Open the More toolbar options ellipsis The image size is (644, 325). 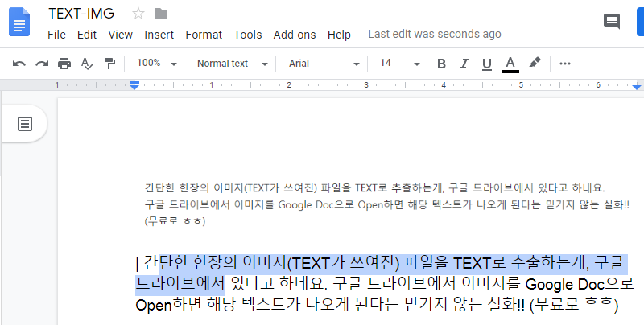[565, 64]
